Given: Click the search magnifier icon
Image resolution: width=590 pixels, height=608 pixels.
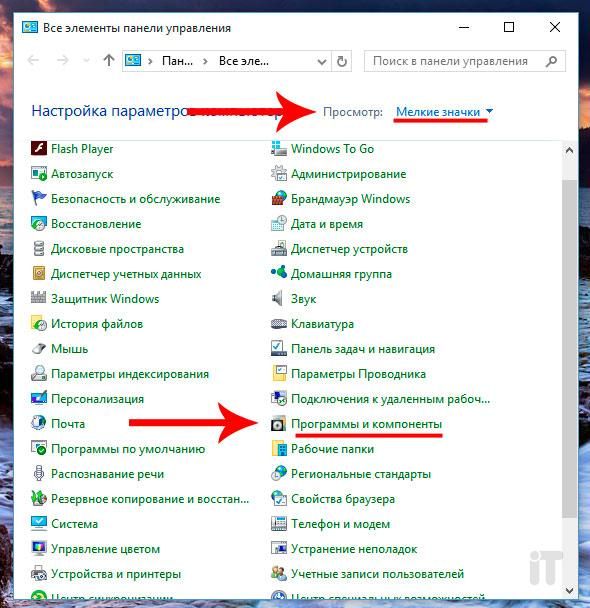Looking at the screenshot, I should click(551, 61).
